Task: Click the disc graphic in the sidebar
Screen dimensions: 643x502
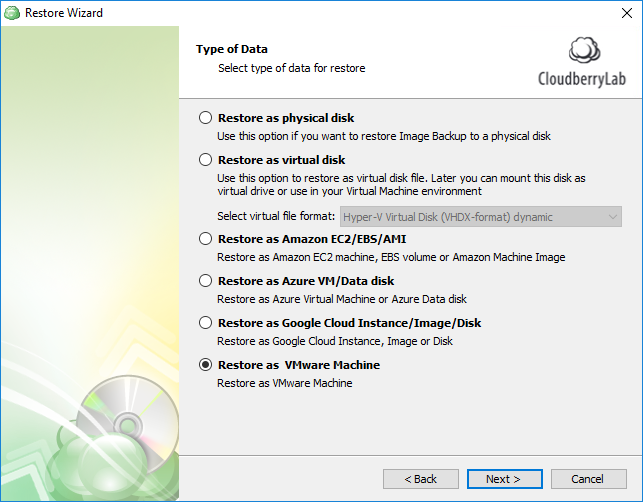Action: [127, 424]
